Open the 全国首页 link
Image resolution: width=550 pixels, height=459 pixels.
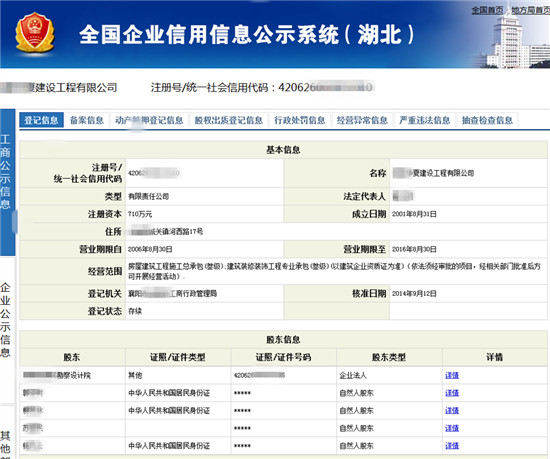pos(487,10)
